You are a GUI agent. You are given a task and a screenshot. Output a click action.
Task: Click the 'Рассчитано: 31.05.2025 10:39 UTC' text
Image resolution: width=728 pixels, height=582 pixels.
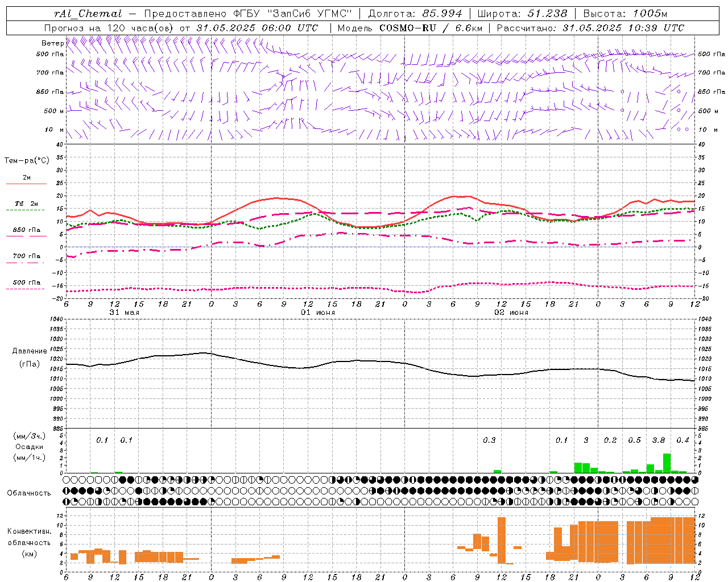[590, 28]
